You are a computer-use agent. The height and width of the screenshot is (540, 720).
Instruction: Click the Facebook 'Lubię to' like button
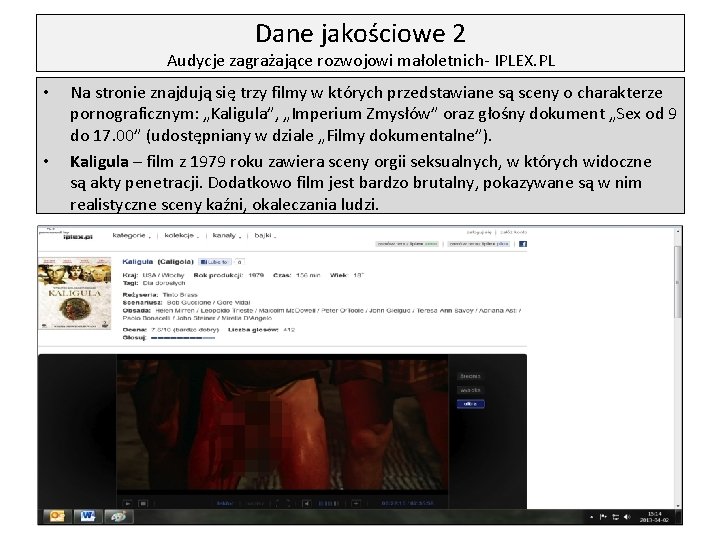pos(214,262)
